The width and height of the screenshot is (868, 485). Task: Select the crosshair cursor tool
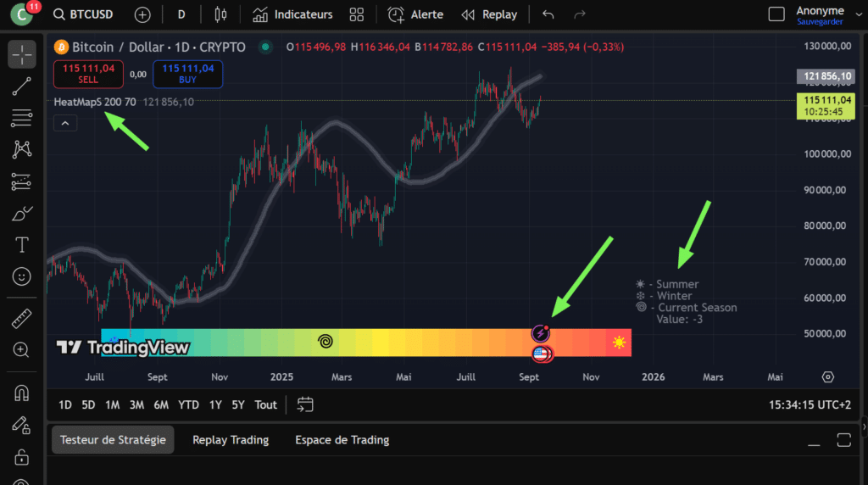[x=21, y=54]
